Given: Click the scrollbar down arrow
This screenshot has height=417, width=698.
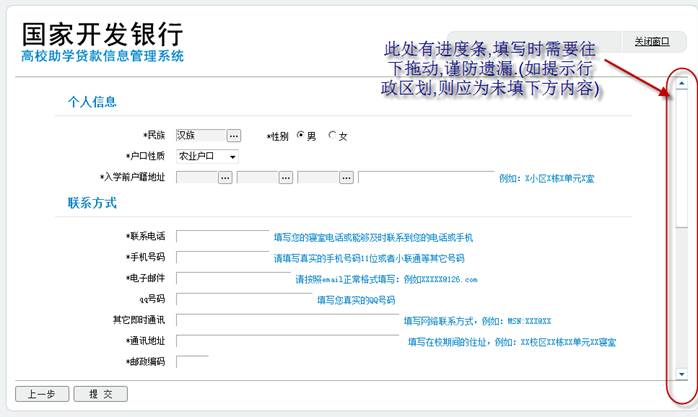Looking at the screenshot, I should pyautogui.click(x=681, y=373).
